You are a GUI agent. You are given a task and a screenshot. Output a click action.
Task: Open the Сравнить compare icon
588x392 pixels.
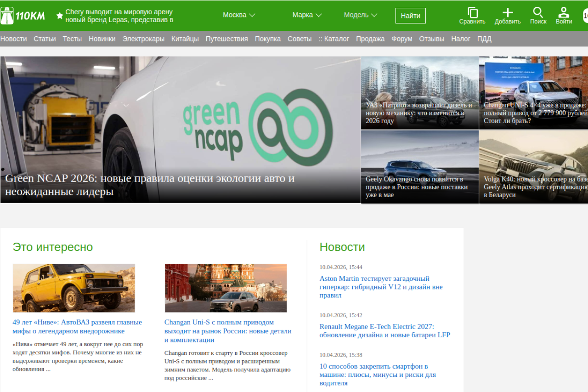[x=472, y=13]
